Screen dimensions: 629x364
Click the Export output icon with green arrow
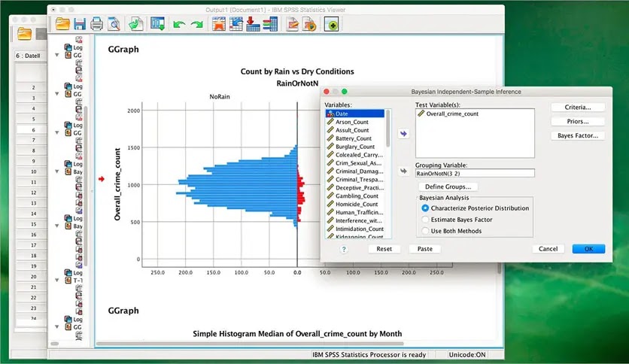tap(136, 25)
